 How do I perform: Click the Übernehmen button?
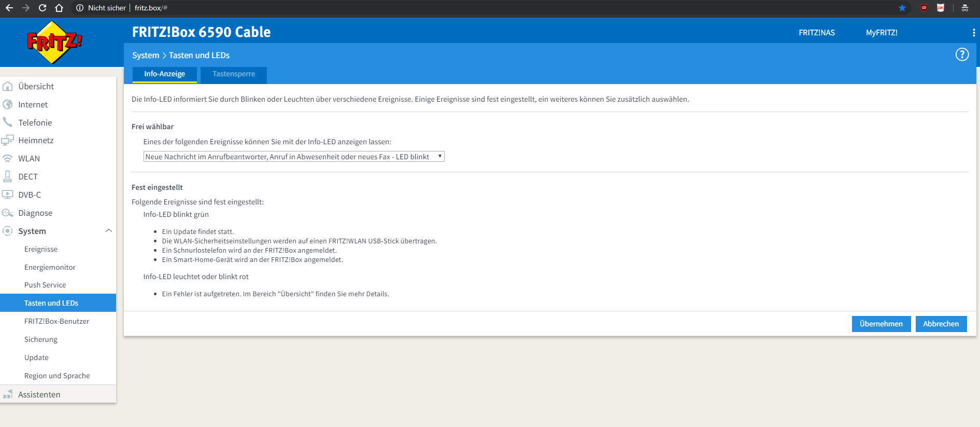881,324
